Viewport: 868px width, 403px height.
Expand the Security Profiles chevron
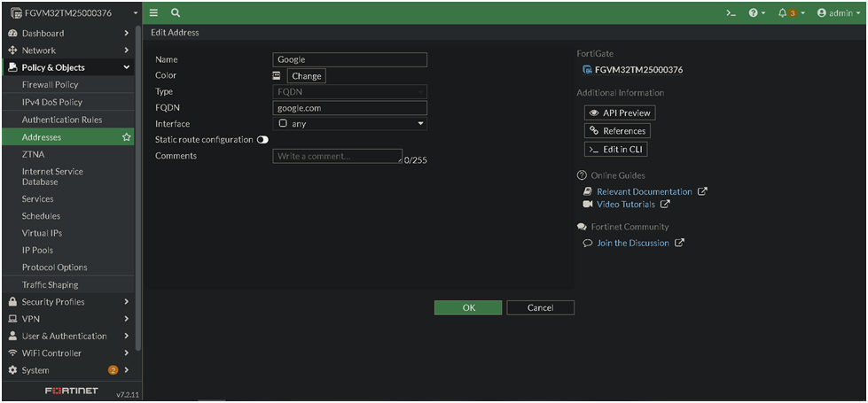[127, 302]
